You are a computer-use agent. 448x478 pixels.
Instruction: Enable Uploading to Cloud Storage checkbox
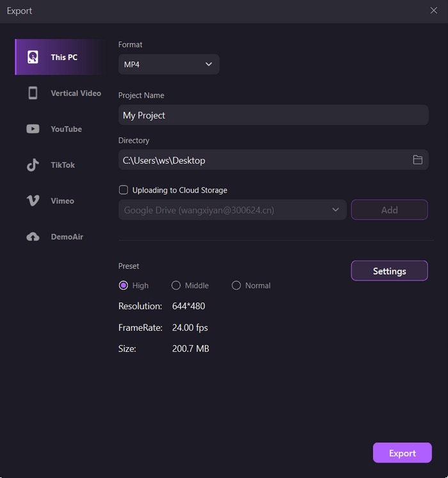pos(124,190)
